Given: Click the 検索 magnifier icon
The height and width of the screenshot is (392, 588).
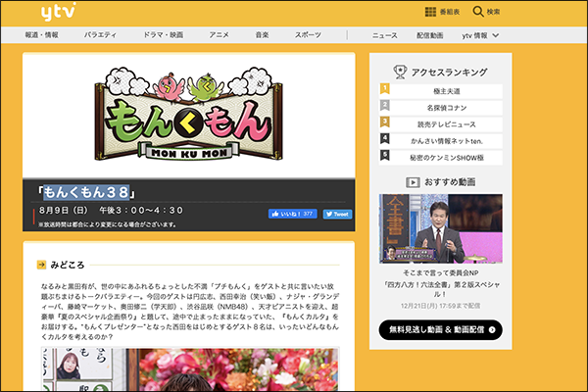Looking at the screenshot, I should (x=478, y=12).
